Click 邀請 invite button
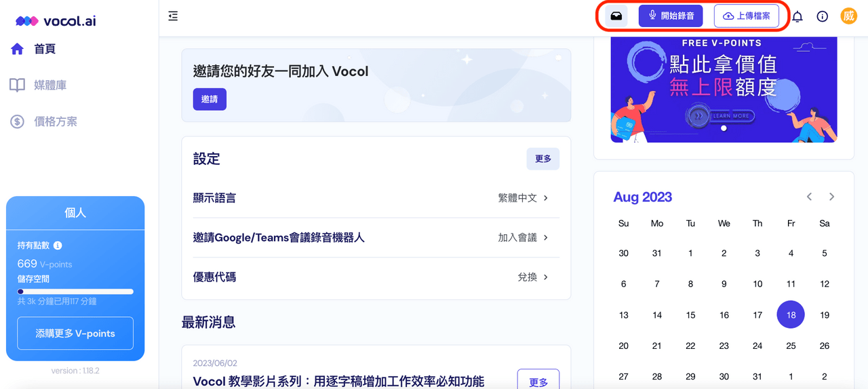 (x=210, y=99)
